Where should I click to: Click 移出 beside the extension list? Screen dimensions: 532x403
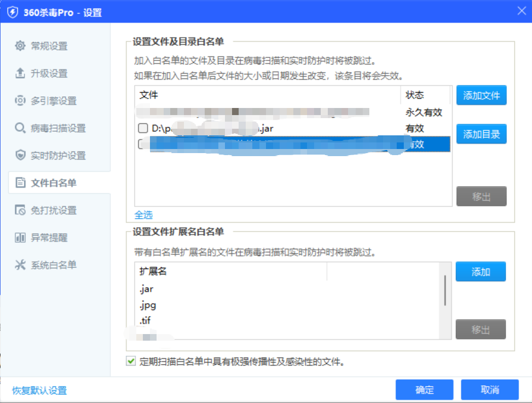point(480,329)
